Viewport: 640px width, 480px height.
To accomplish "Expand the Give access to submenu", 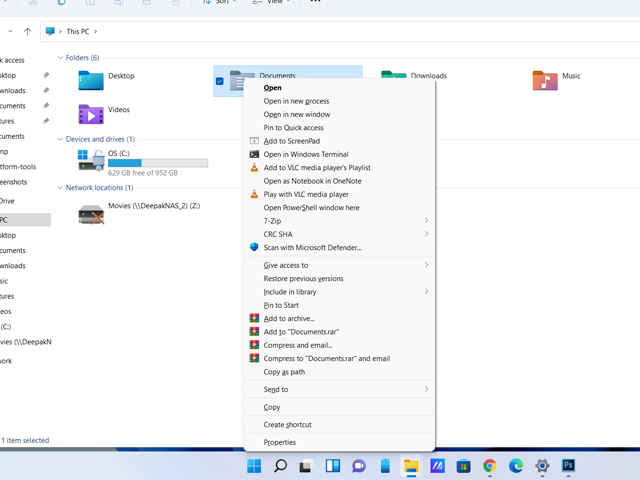I will pos(426,265).
